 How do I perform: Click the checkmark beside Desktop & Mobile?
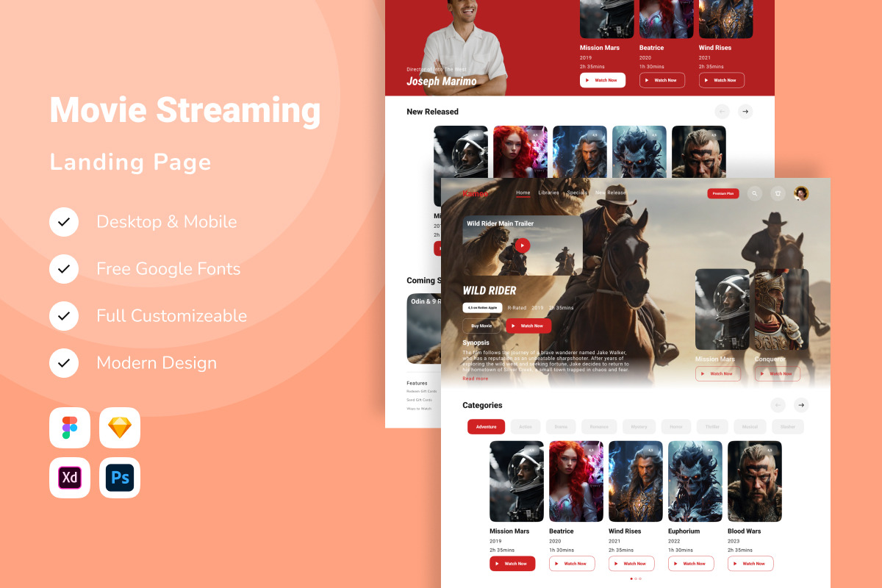[64, 222]
